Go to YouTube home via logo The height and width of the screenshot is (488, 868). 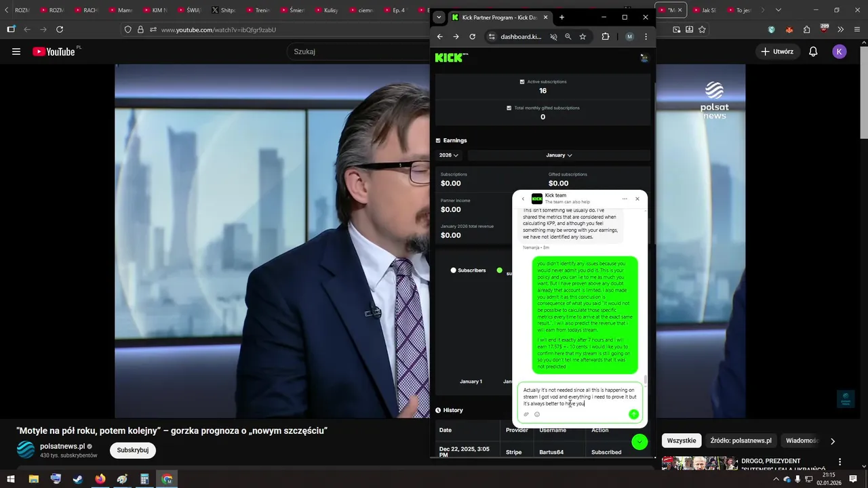pyautogui.click(x=54, y=52)
